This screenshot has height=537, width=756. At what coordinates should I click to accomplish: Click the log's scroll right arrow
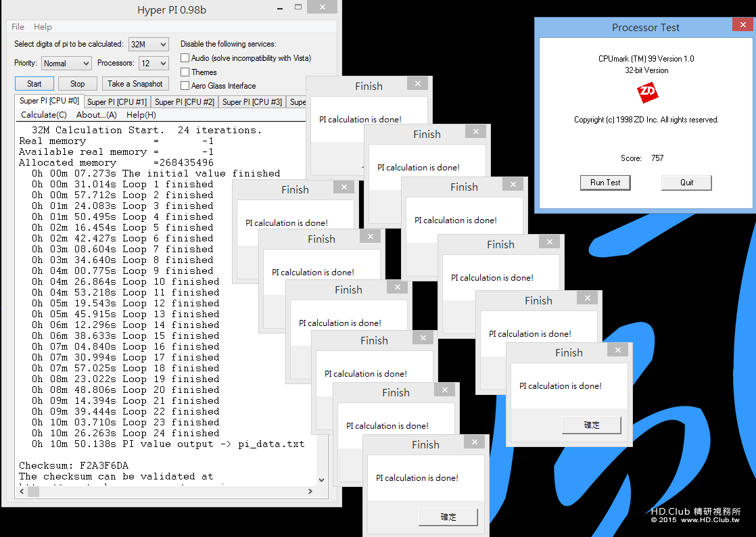[310, 491]
